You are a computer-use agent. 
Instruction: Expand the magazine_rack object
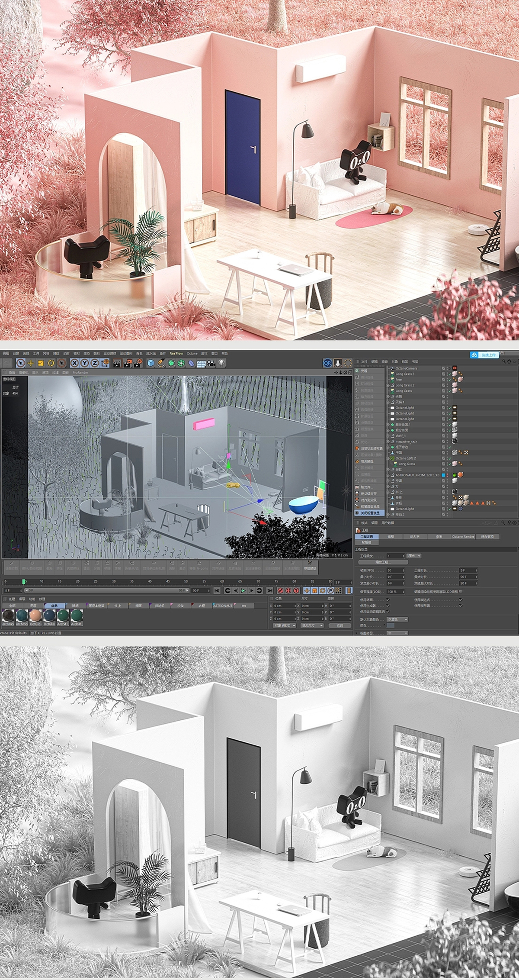[388, 442]
